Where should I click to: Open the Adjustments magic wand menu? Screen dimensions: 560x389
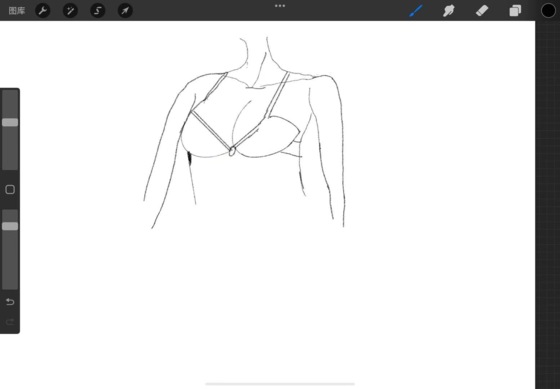pyautogui.click(x=70, y=11)
